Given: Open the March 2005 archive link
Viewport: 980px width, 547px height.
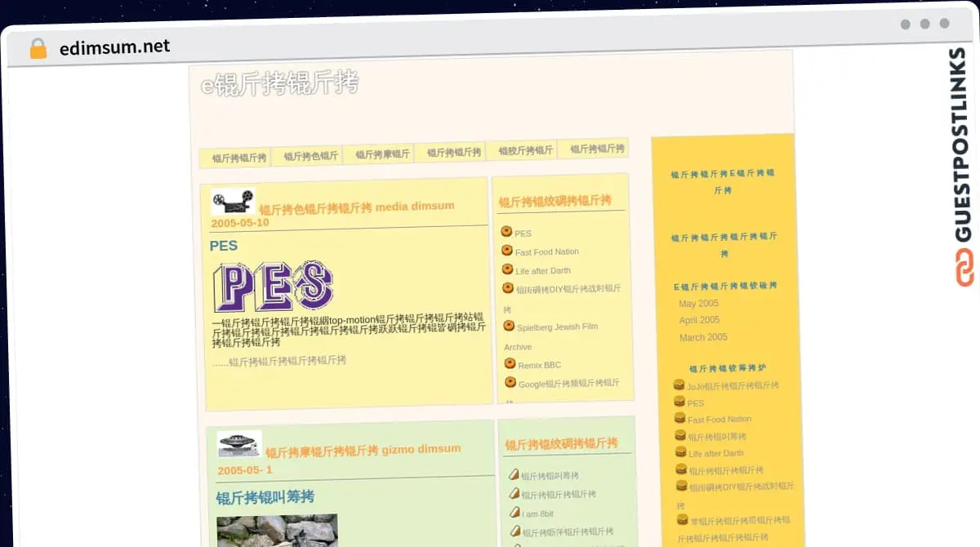Looking at the screenshot, I should 702,337.
